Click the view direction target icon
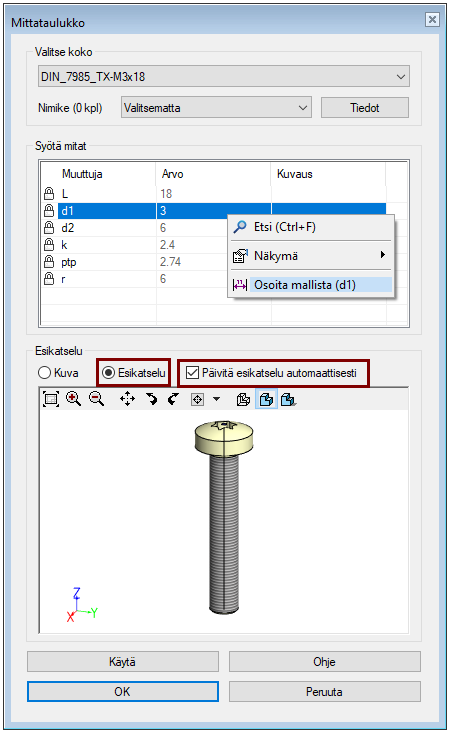This screenshot has width=450, height=733. [x=198, y=400]
